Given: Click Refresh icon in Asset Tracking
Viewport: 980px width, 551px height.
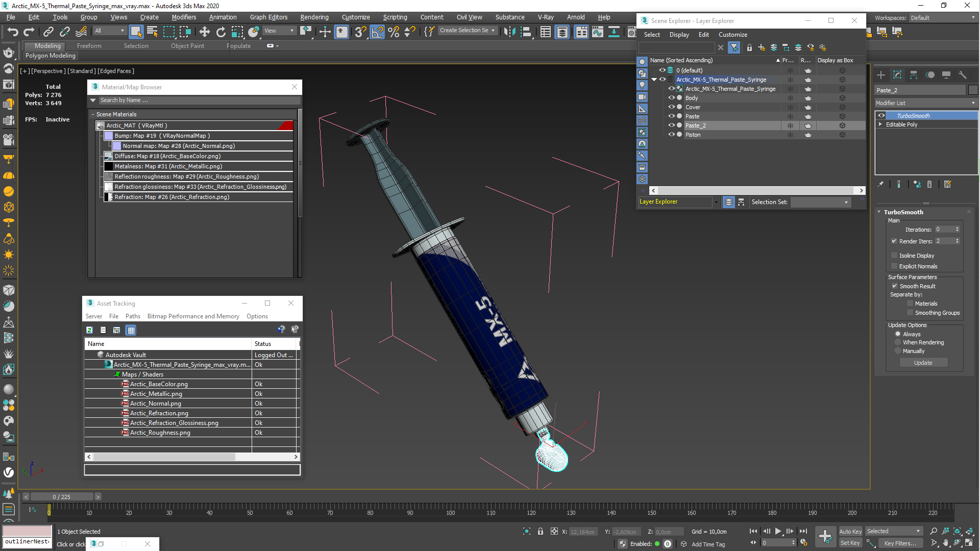Looking at the screenshot, I should point(89,330).
